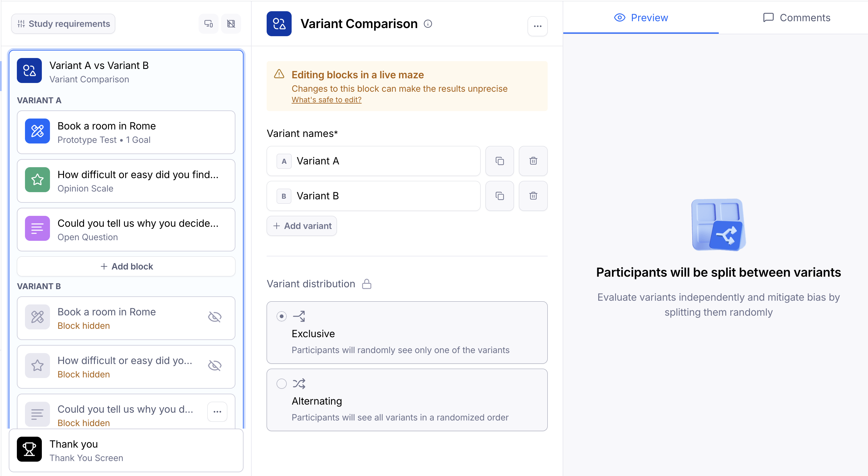Delete Variant B with trash icon
Screen dimensions: 868x476
533,196
